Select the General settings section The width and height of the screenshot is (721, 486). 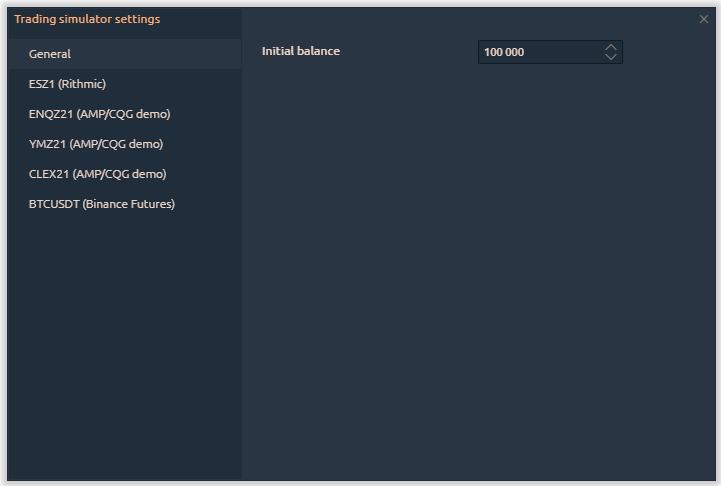tap(50, 54)
